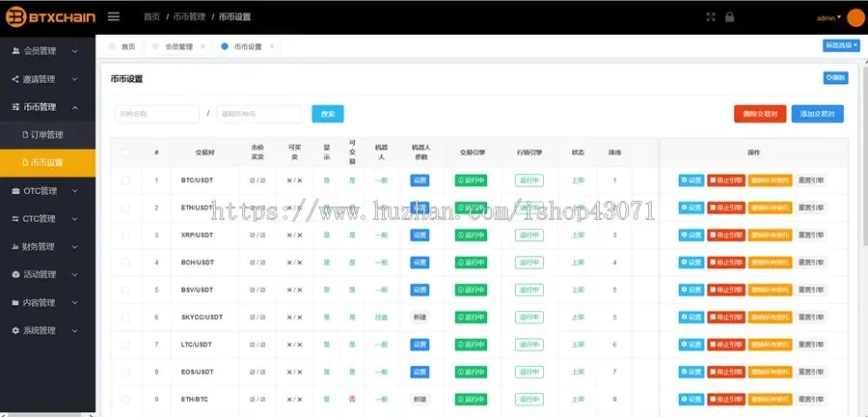
Task: Switch to the 会员管理 tab
Action: tap(178, 46)
